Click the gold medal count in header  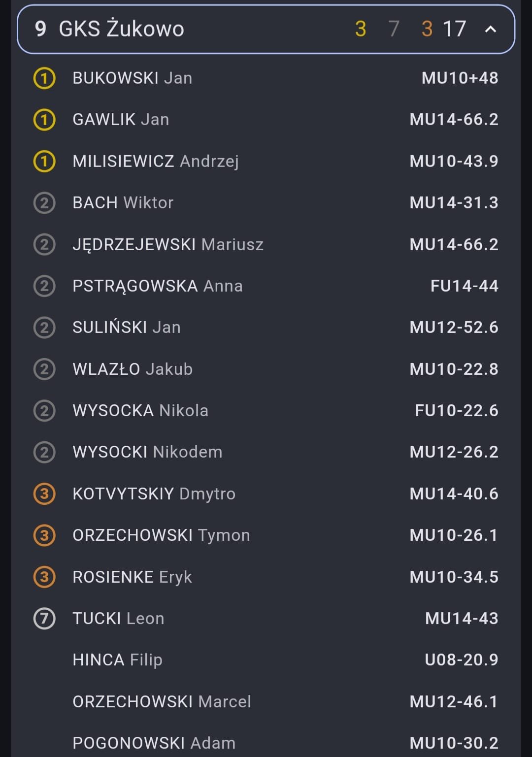pos(361,30)
